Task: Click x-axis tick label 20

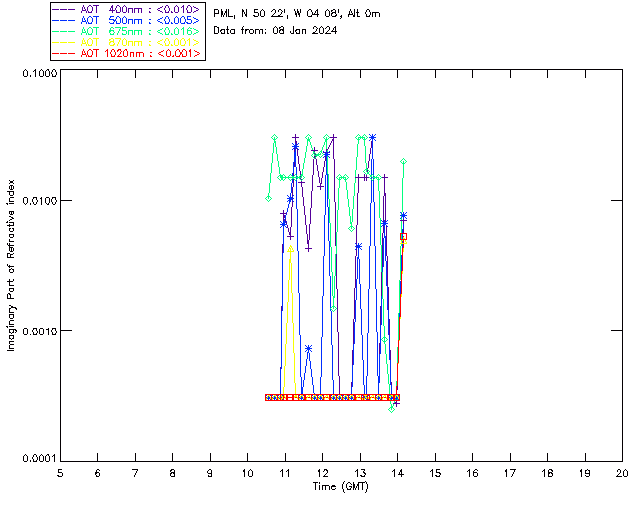Action: [x=622, y=473]
